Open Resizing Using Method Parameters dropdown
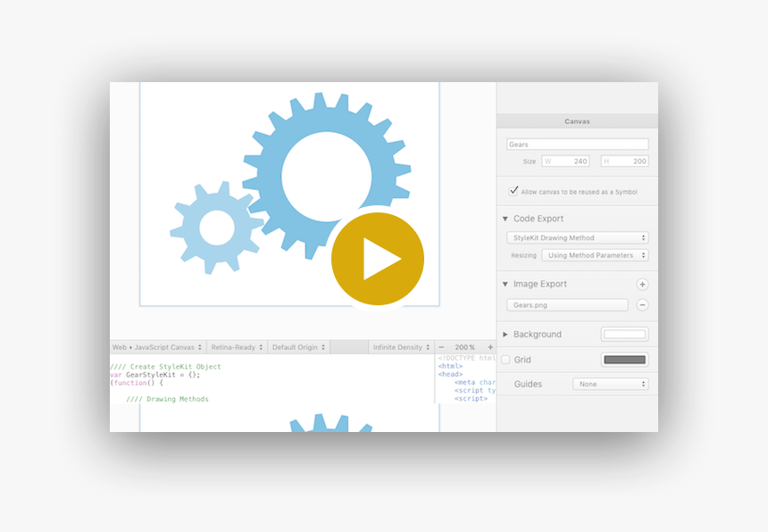768x532 pixels. pyautogui.click(x=595, y=255)
